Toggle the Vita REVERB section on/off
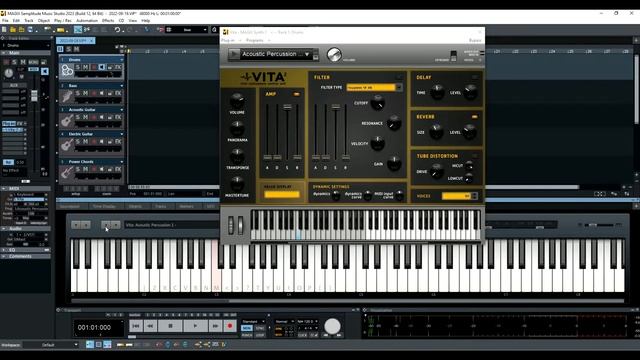 (x=474, y=117)
